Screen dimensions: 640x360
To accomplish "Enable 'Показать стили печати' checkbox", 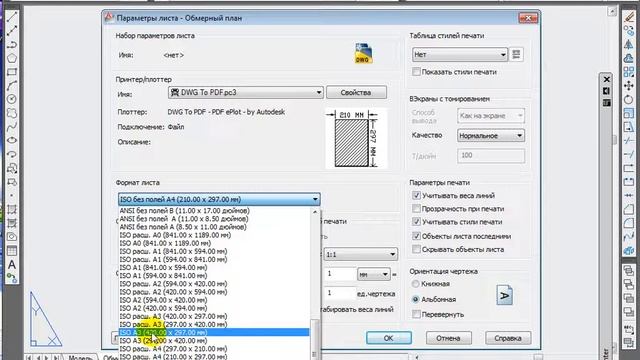I will click(416, 72).
